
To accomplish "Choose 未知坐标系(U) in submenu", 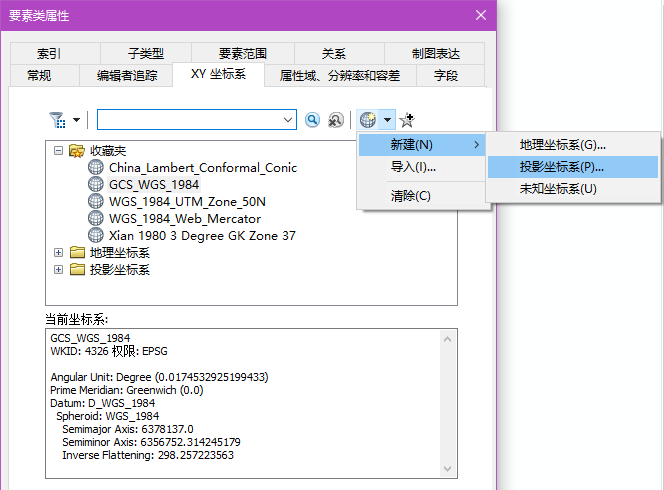I will pos(573,188).
